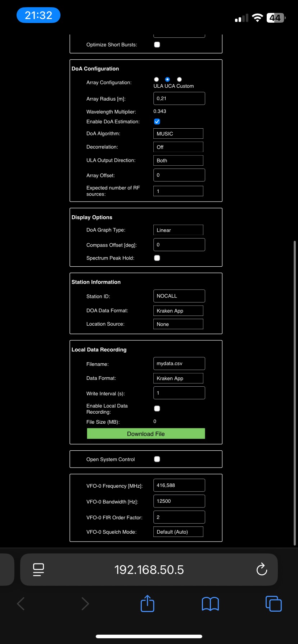Screen dimensions: 298x644
Task: Open the VFO-0 Squelch Mode dropdown
Action: [x=178, y=532]
